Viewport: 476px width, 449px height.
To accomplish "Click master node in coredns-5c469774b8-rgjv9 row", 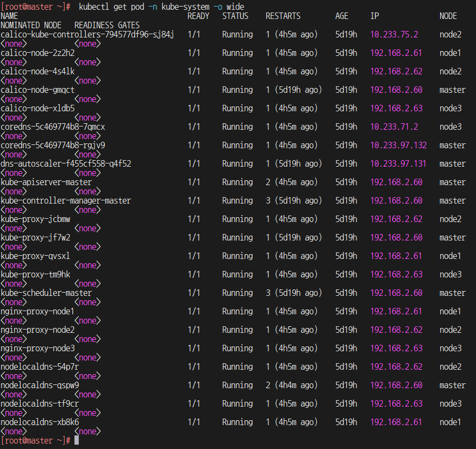I will click(x=452, y=146).
